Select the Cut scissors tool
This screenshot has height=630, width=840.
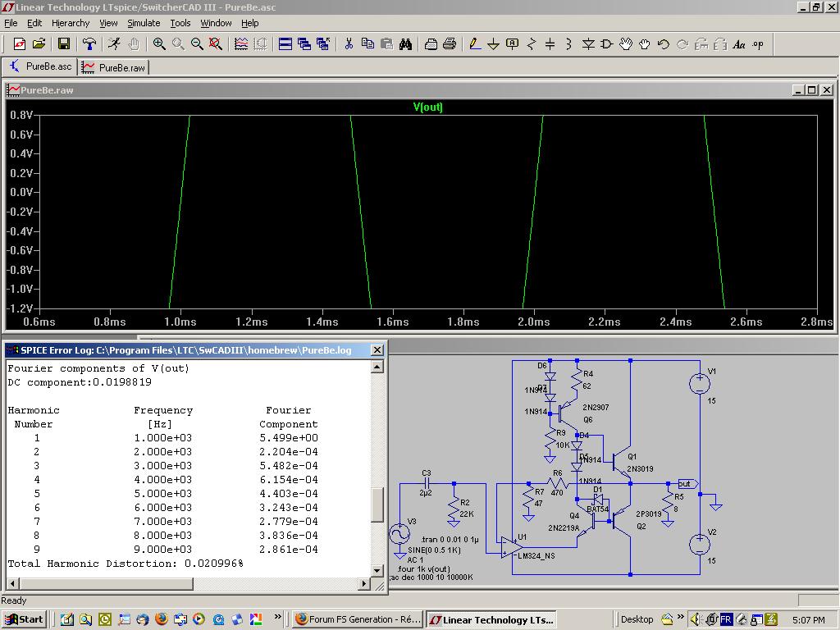349,44
